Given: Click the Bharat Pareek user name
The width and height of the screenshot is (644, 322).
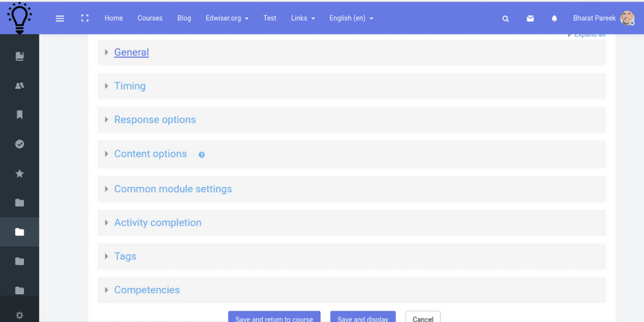Looking at the screenshot, I should tap(594, 18).
